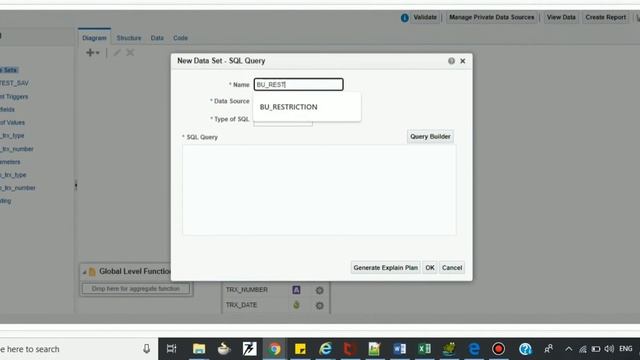Screen dimensions: 640x360
Task: Click the Validate button
Action: point(425,17)
